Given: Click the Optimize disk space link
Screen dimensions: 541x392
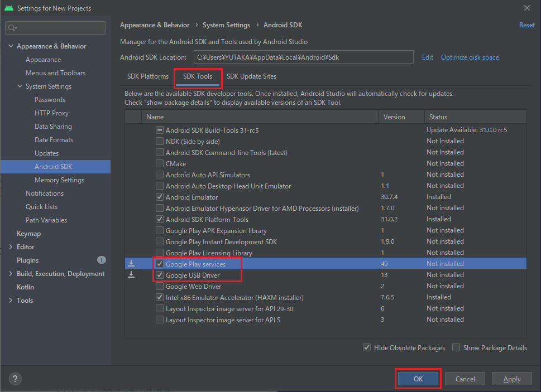Looking at the screenshot, I should [x=470, y=57].
